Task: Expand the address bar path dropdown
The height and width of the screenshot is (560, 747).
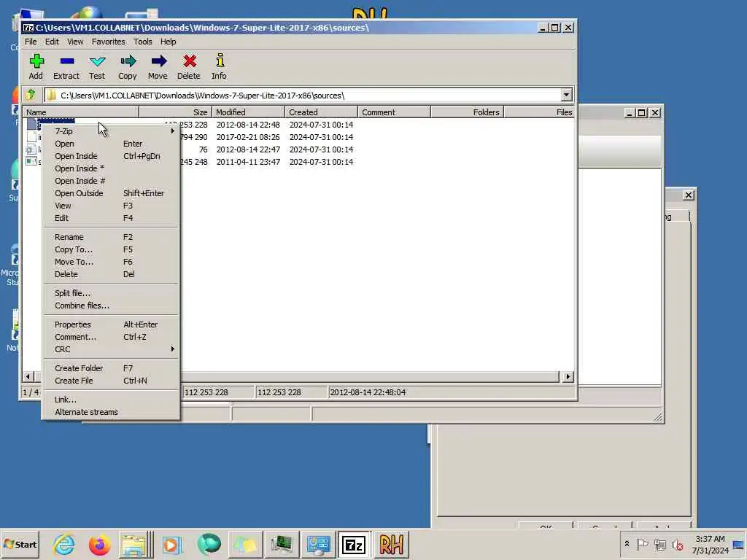Action: click(566, 96)
